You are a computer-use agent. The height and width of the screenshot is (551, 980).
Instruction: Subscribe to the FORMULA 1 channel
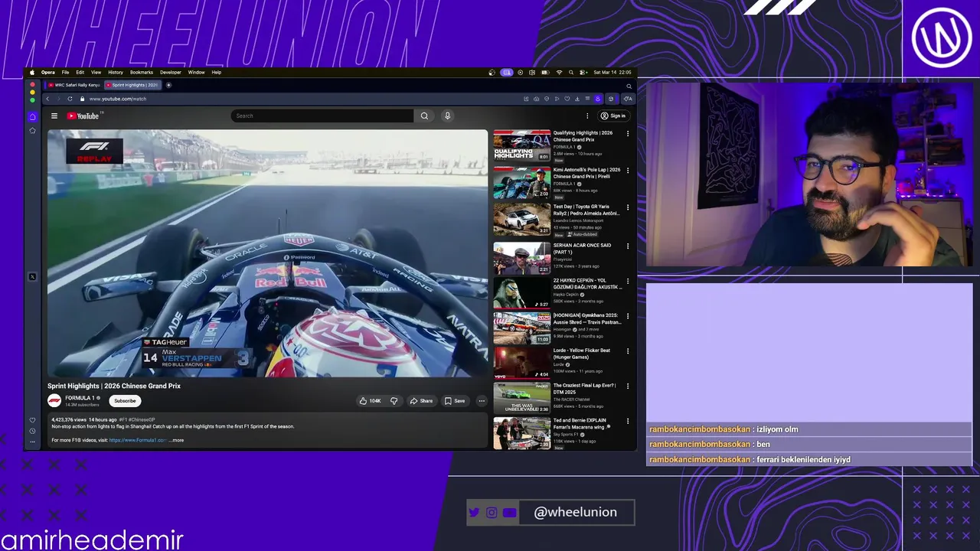(x=125, y=401)
